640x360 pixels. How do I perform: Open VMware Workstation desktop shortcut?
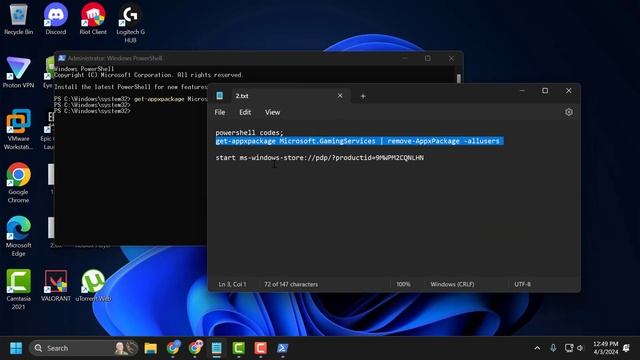click(18, 130)
